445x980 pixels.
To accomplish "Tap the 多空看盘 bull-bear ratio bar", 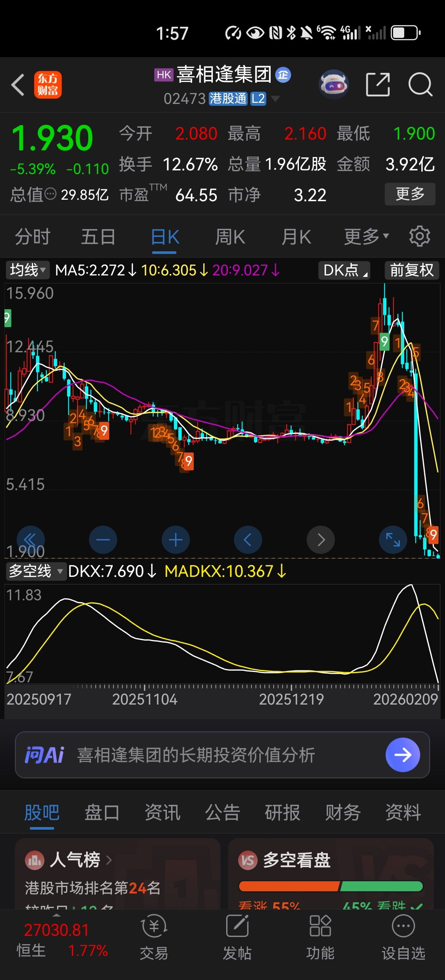I will tap(331, 886).
